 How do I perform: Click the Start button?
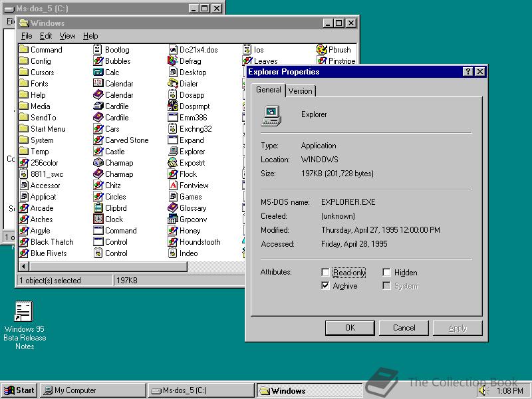point(19,390)
